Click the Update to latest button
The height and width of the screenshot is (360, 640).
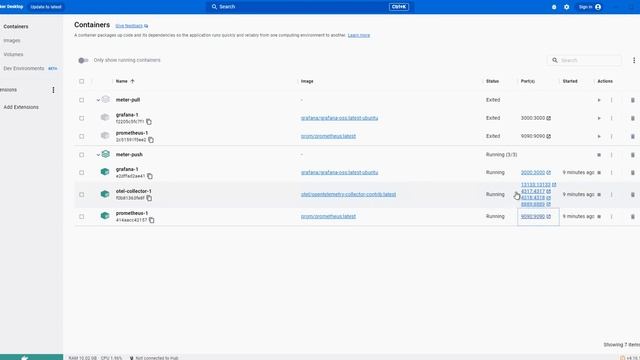(x=46, y=7)
